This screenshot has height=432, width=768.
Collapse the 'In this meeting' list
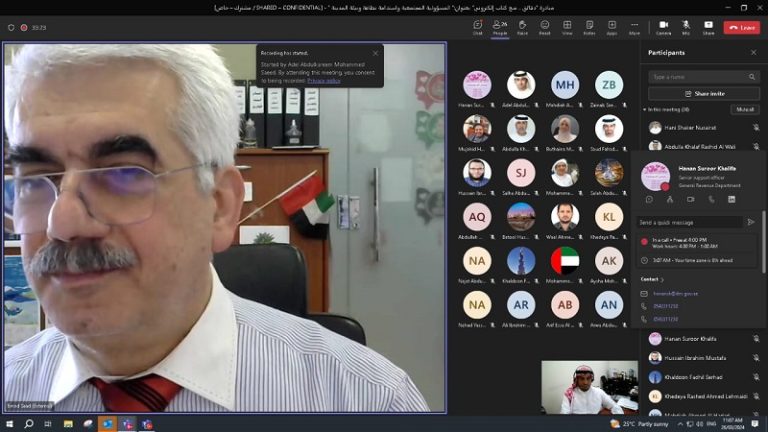coord(645,110)
